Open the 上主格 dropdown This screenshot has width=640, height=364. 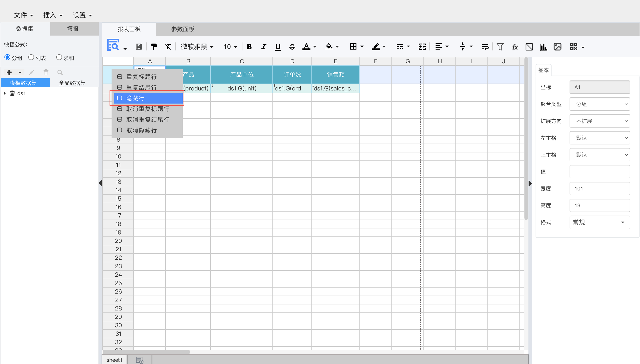pyautogui.click(x=600, y=155)
